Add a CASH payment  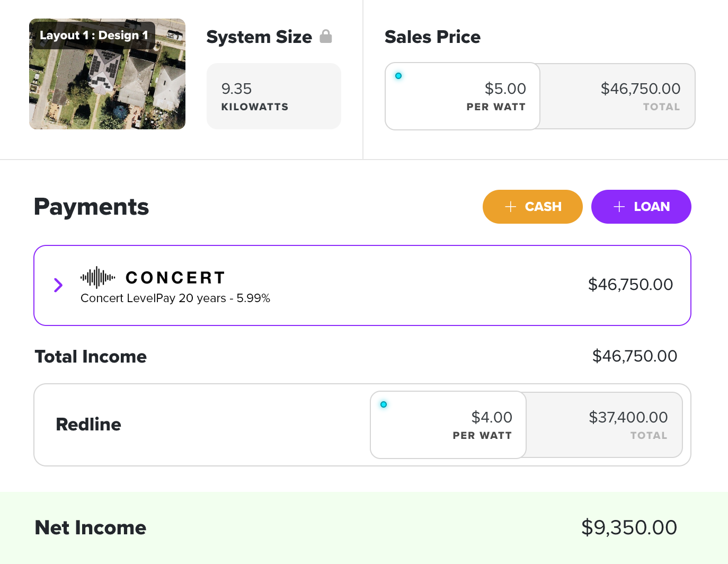coord(532,207)
